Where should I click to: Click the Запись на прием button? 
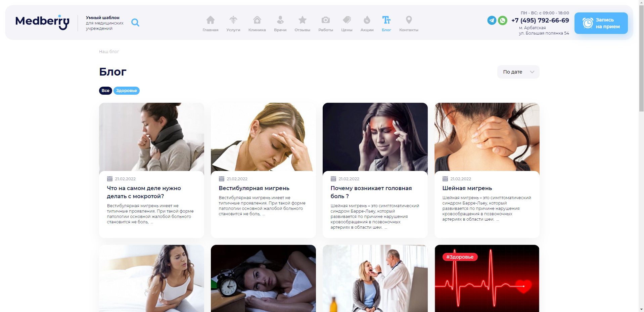(601, 23)
